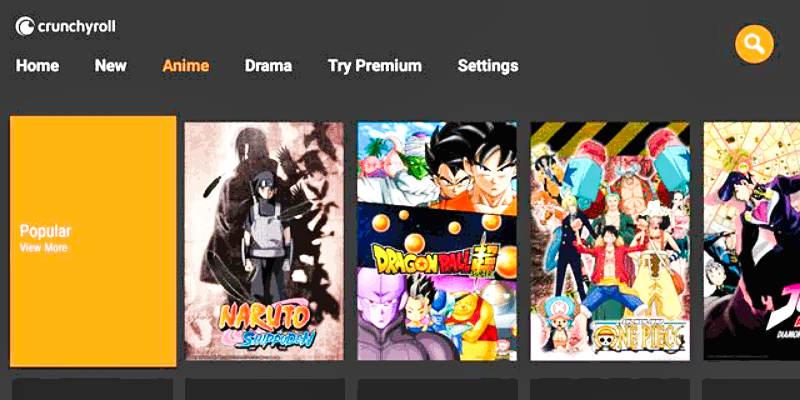Open Settings from the top navigation
Image resolution: width=800 pixels, height=400 pixels.
(488, 66)
